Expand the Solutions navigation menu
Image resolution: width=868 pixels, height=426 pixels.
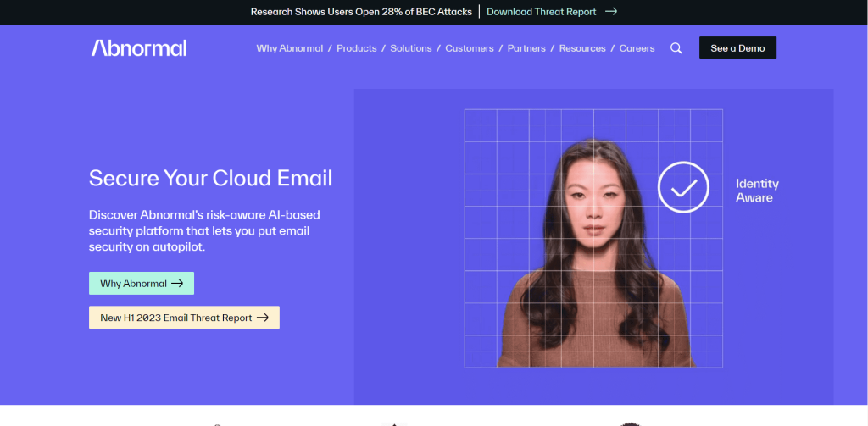(411, 48)
